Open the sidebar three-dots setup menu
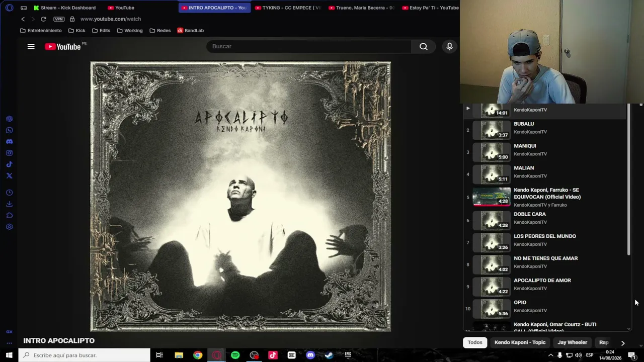 [9, 343]
